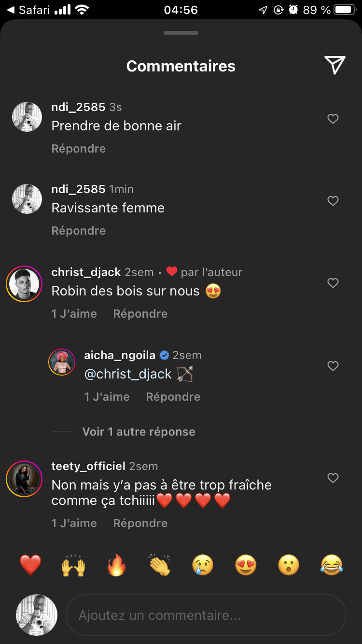362x644 pixels.
Task: Like teety_officiel's comment
Action: [333, 478]
